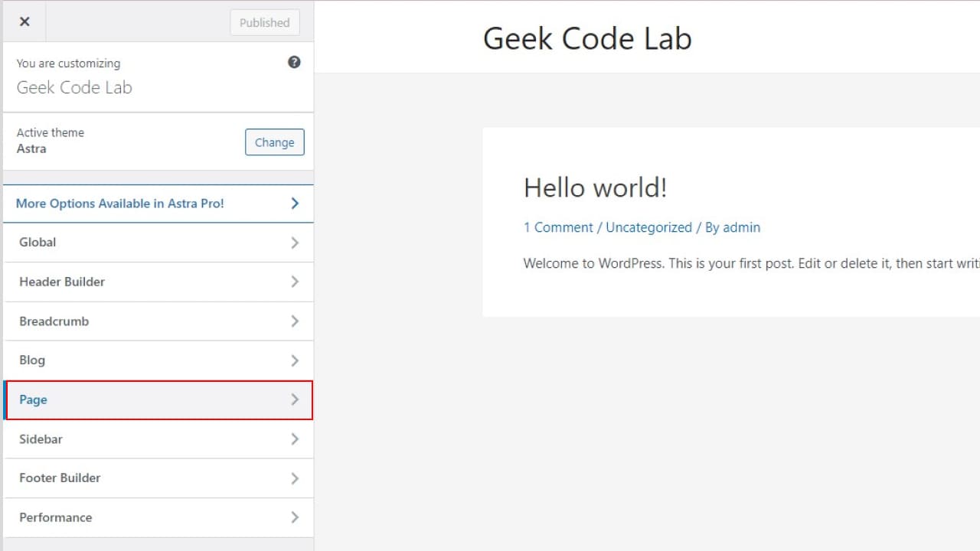Select the Page settings section
The height and width of the screenshot is (551, 980).
[158, 399]
